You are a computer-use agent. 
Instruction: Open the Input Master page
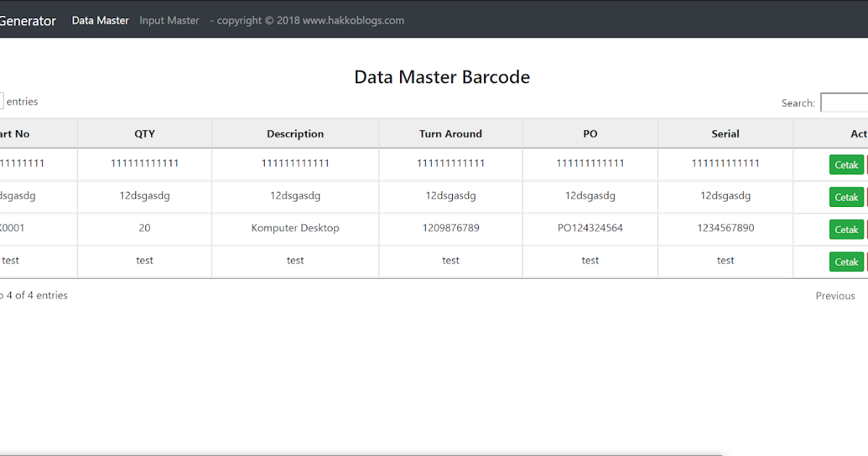[x=169, y=20]
